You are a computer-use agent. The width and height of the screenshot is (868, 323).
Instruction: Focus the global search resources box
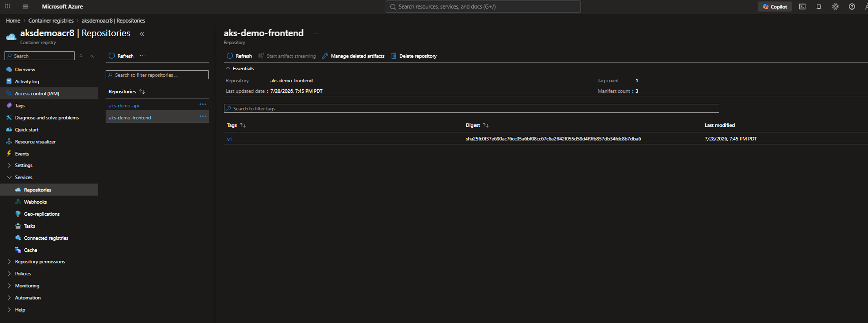pos(483,7)
